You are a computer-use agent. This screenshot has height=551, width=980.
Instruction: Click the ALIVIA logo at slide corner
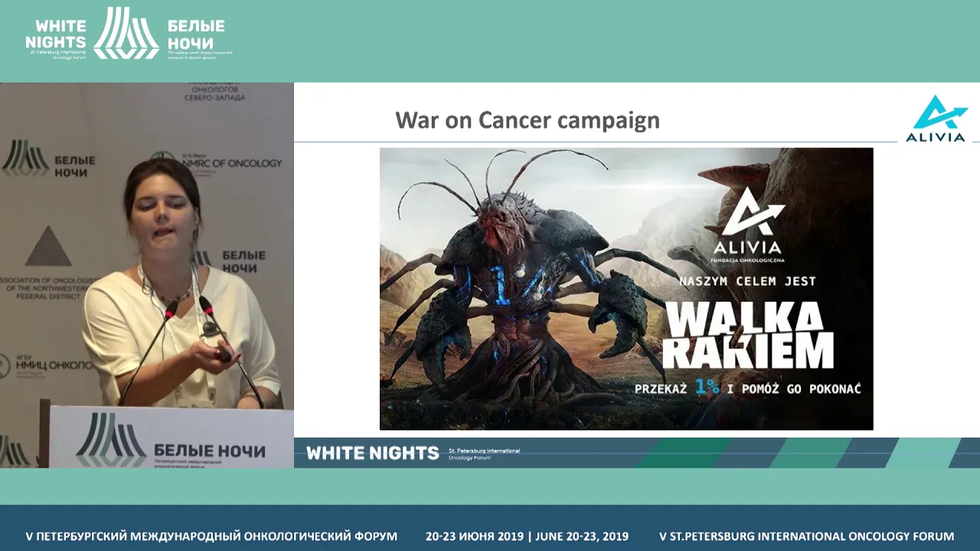tap(936, 119)
